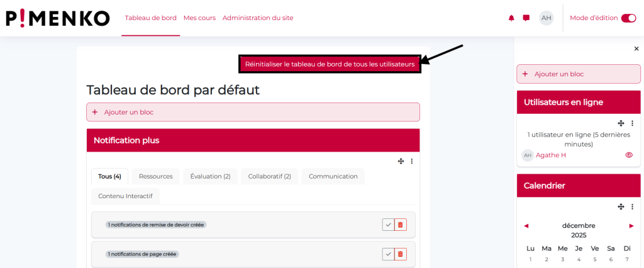
Task: Open Utilisateurs en ligne block actions menu
Action: pyautogui.click(x=632, y=123)
